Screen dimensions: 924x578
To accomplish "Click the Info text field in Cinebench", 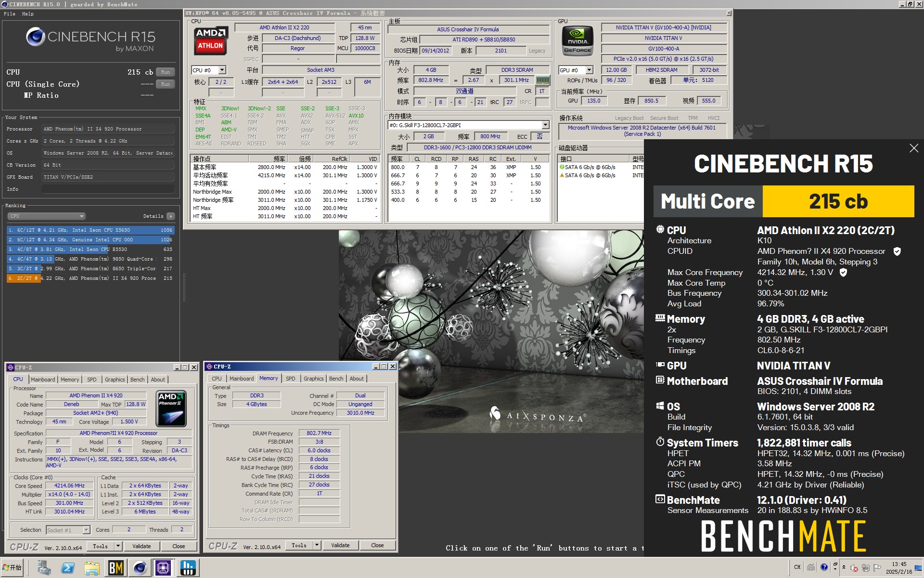I will [108, 189].
